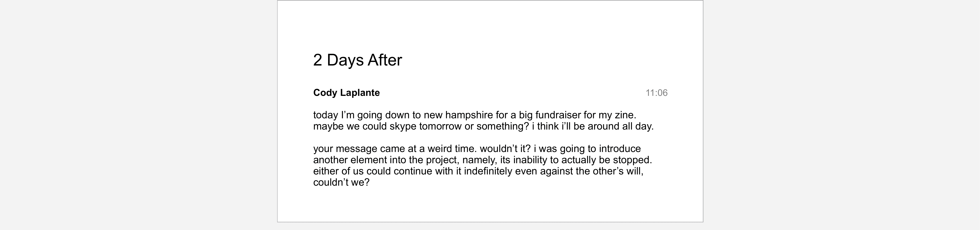This screenshot has width=980, height=230.
Task: Click the 11:06 timestamp
Action: click(x=656, y=93)
